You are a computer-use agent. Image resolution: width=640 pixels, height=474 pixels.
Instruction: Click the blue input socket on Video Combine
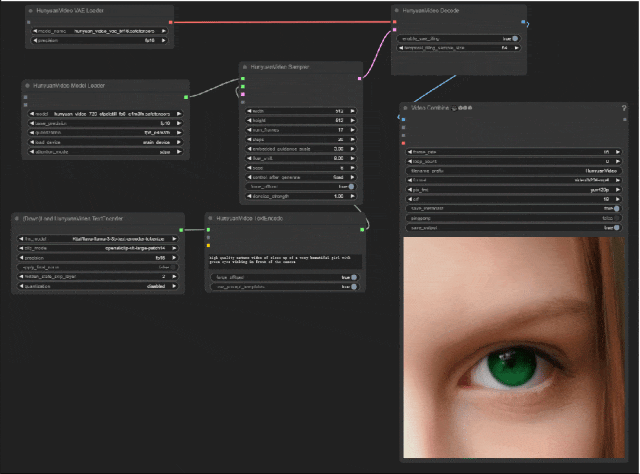coord(403,120)
